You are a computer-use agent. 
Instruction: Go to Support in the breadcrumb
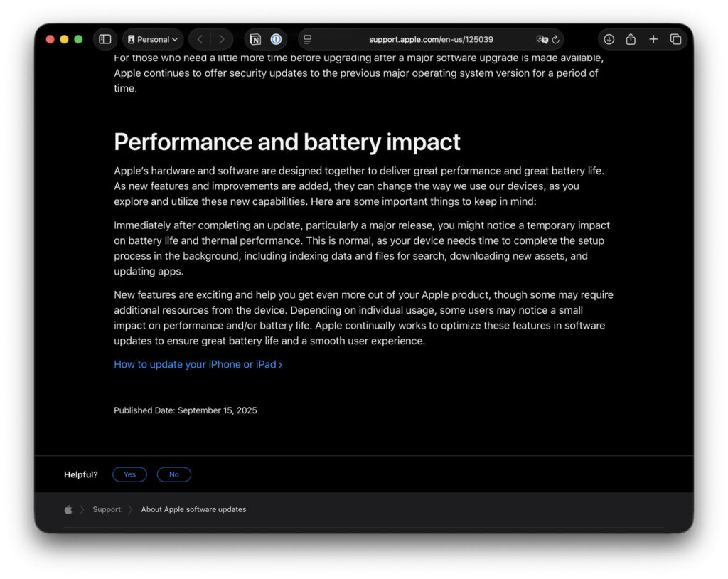point(107,509)
